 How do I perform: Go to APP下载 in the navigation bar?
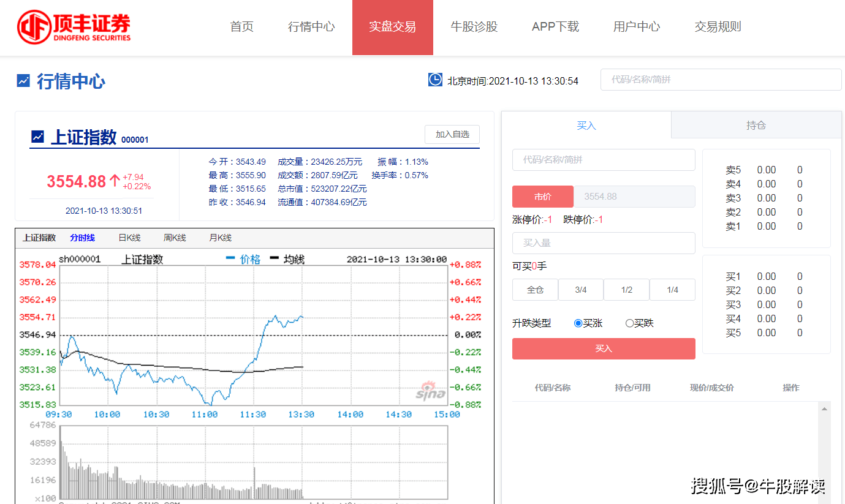click(555, 27)
